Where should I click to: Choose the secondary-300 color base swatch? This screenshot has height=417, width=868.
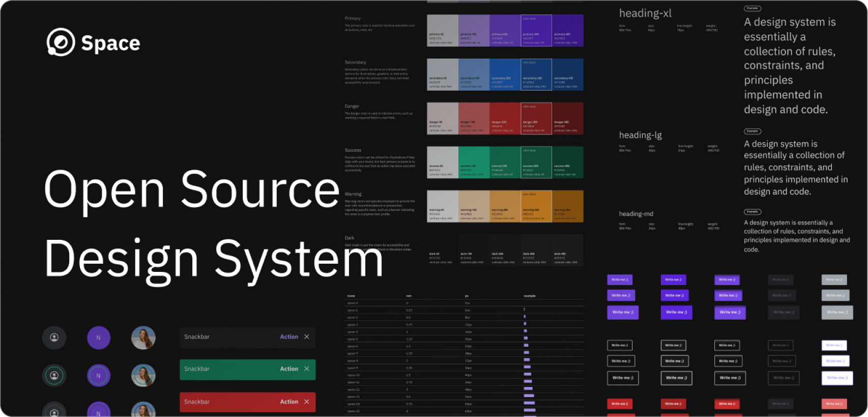point(536,74)
